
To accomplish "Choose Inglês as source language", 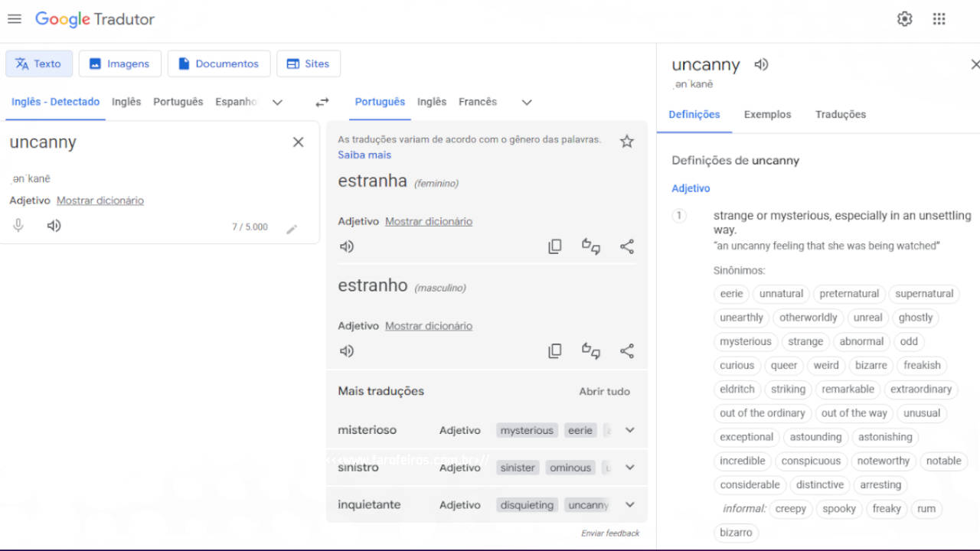I will (x=126, y=102).
